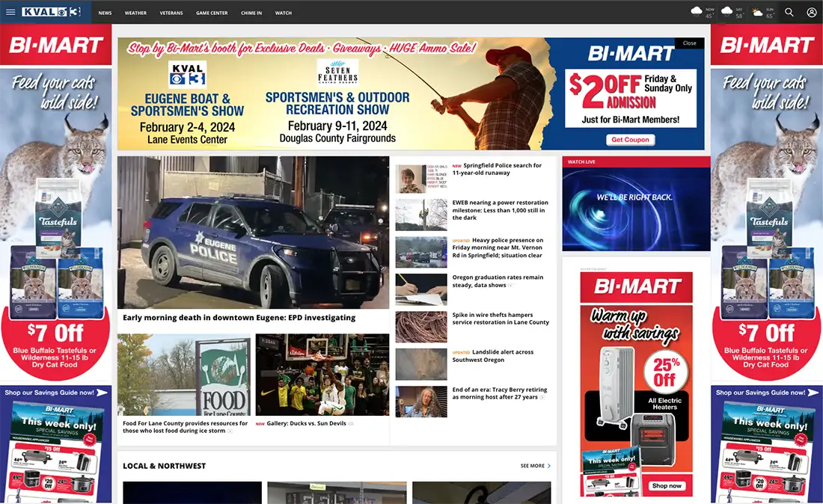823x504 pixels.
Task: Click the See More chevron arrow
Action: (x=549, y=466)
